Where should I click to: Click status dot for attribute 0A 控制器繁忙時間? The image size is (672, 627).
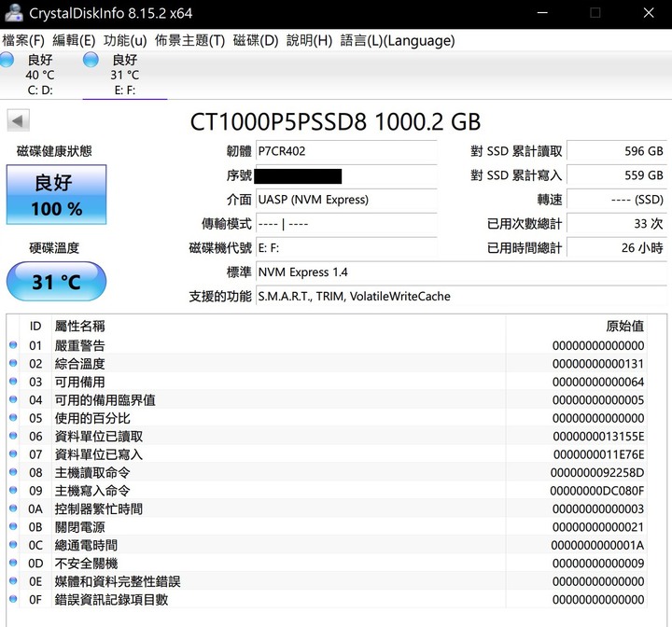tap(13, 509)
